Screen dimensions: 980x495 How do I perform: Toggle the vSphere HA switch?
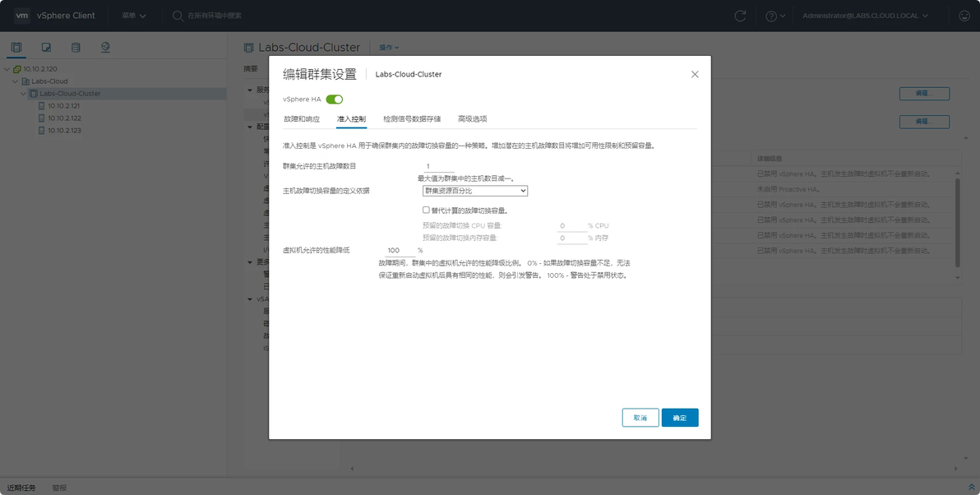335,99
